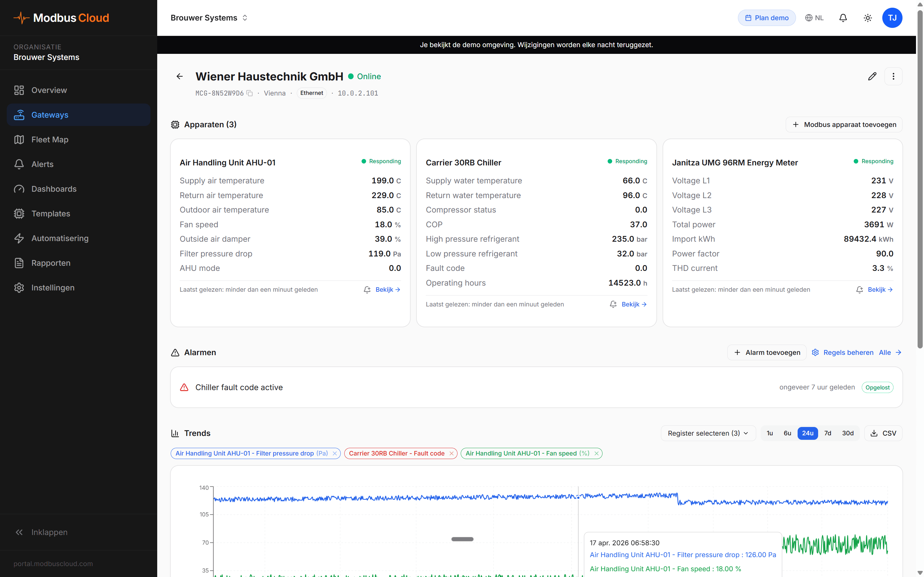Copy the gateway ID MCG-8N52W9D6

point(249,93)
